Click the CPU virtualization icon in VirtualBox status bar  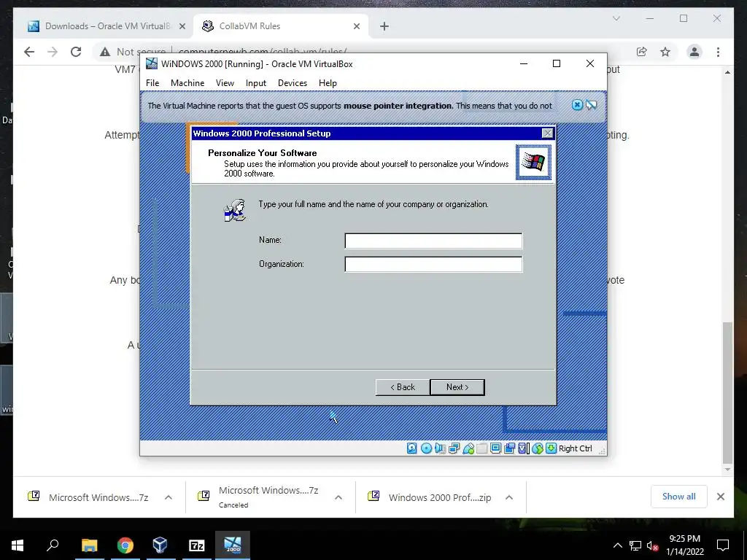524,448
